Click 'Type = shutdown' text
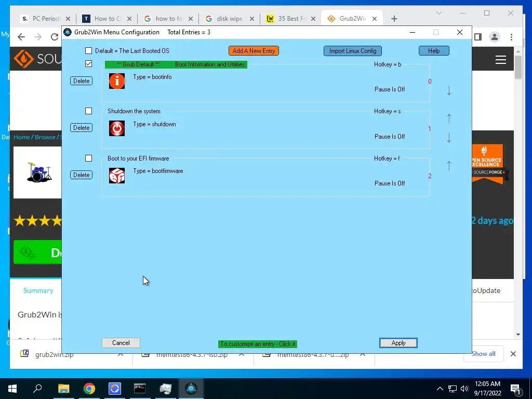This screenshot has height=399, width=532. pos(154,124)
